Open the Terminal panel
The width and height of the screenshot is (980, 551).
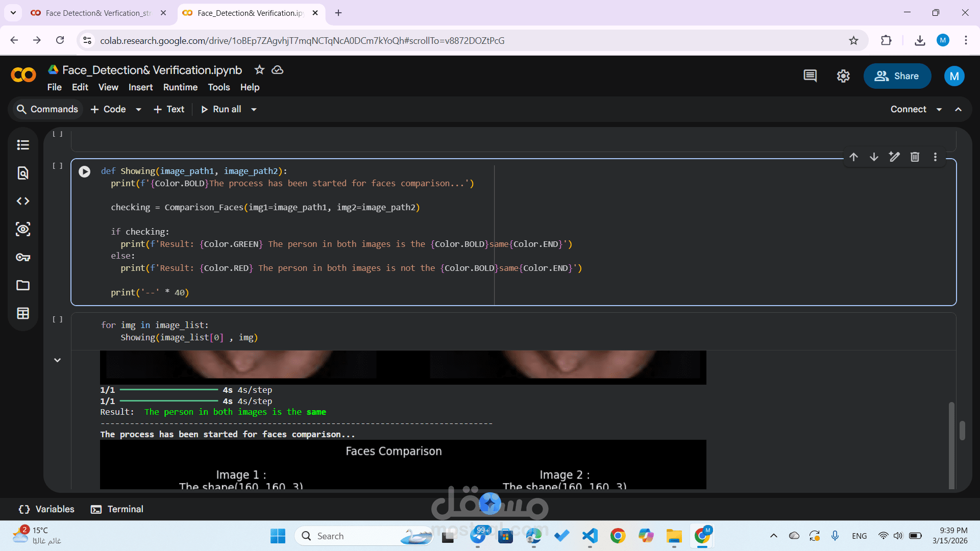[117, 509]
